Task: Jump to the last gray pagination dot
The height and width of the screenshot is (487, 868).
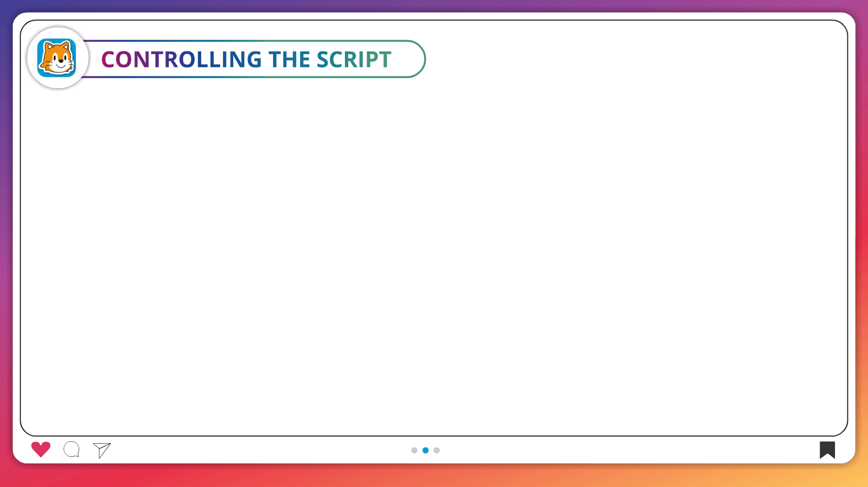Action: coord(437,450)
